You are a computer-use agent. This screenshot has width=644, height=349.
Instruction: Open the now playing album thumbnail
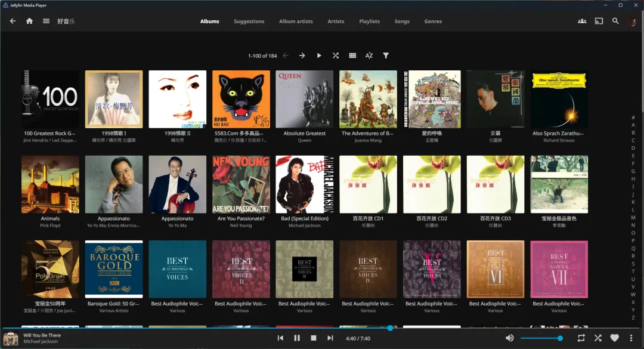point(11,338)
